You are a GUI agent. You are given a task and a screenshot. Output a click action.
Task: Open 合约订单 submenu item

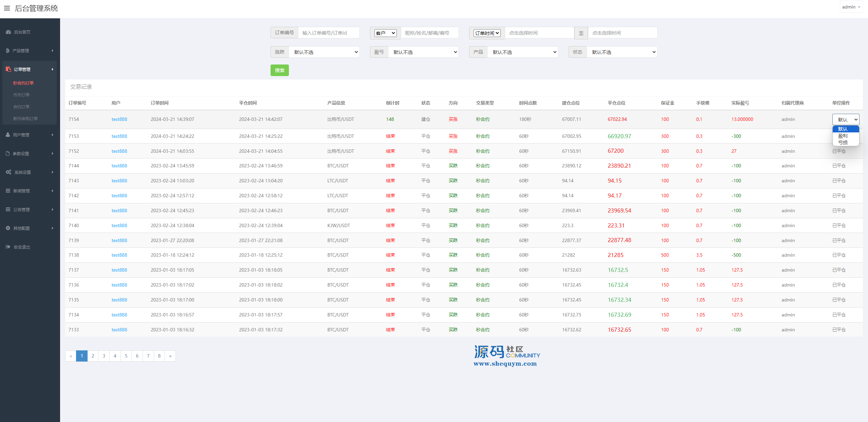21,107
